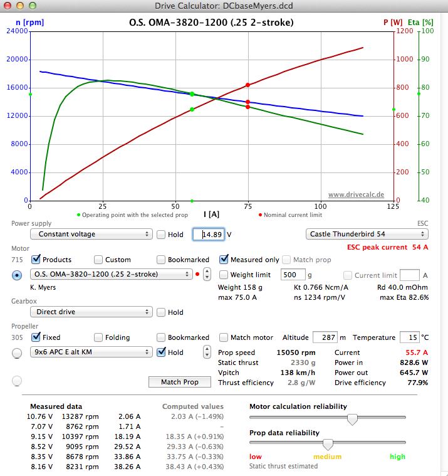
Task: Enable the motor Bookmarked checkbox
Action: (161, 260)
